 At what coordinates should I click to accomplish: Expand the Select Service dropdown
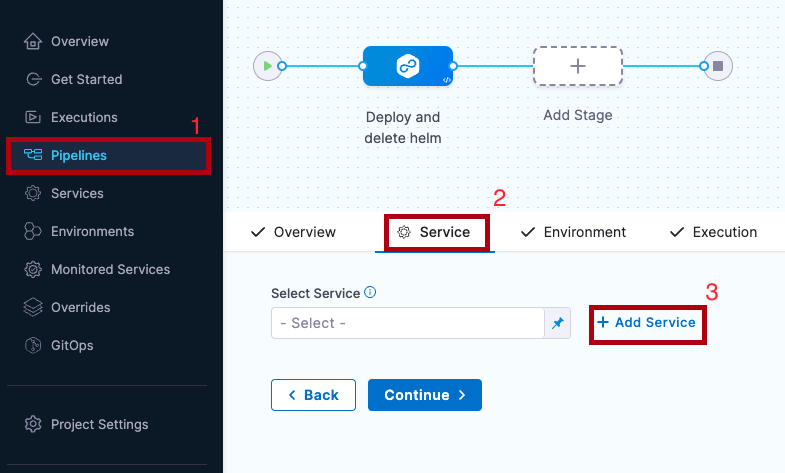click(407, 323)
